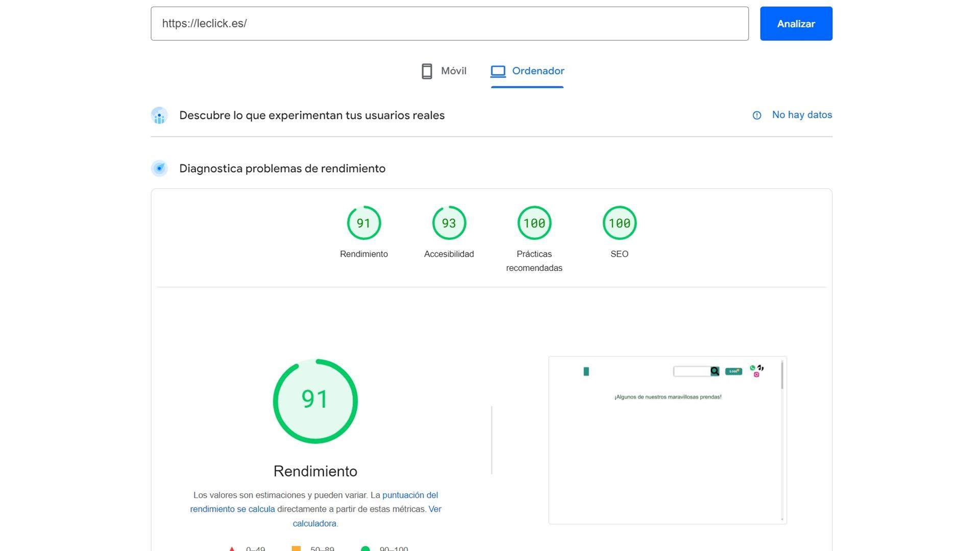Open the No hay datos link
The height and width of the screenshot is (551, 980).
coord(802,115)
